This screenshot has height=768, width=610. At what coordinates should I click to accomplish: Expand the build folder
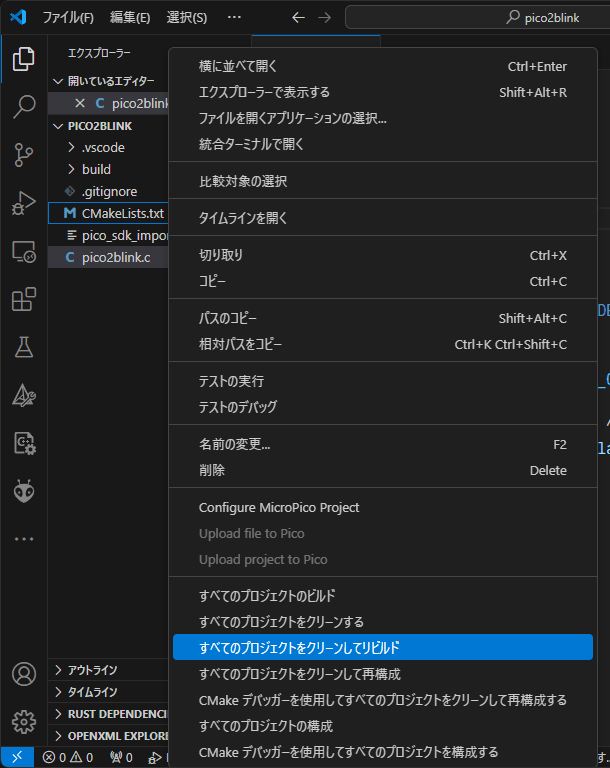point(108,169)
